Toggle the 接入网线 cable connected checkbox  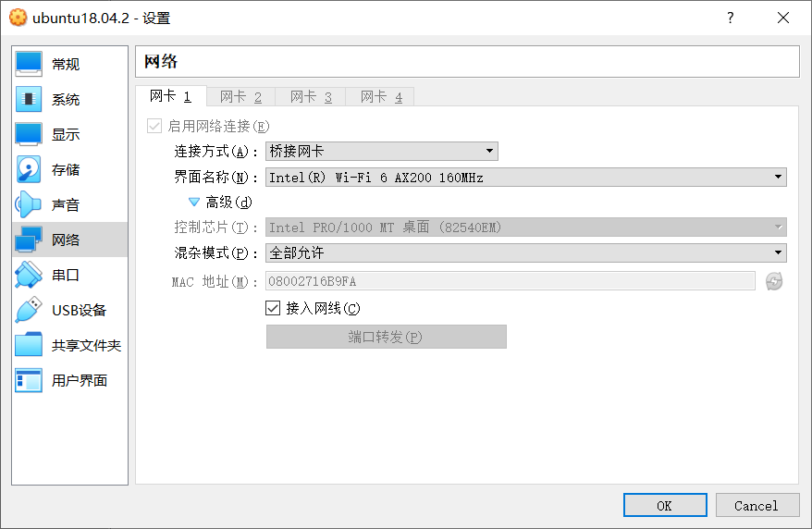[x=273, y=308]
